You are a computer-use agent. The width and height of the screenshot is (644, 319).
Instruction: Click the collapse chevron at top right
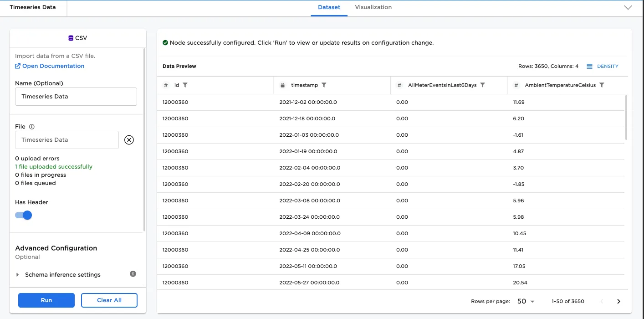[628, 8]
